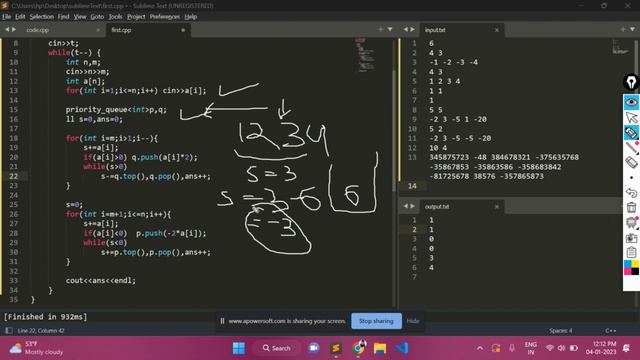The height and width of the screenshot is (360, 640).
Task: Click the priority_queue<int>p,q; line
Action: tap(116, 110)
